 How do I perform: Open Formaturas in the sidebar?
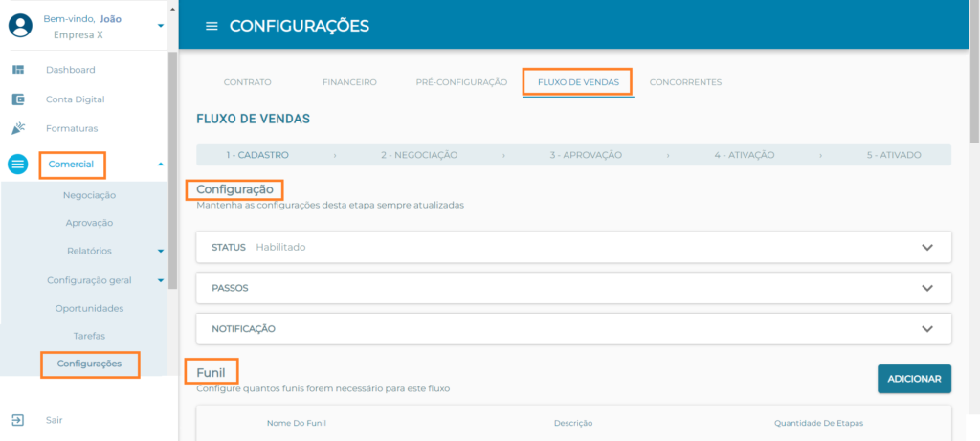[x=72, y=129]
